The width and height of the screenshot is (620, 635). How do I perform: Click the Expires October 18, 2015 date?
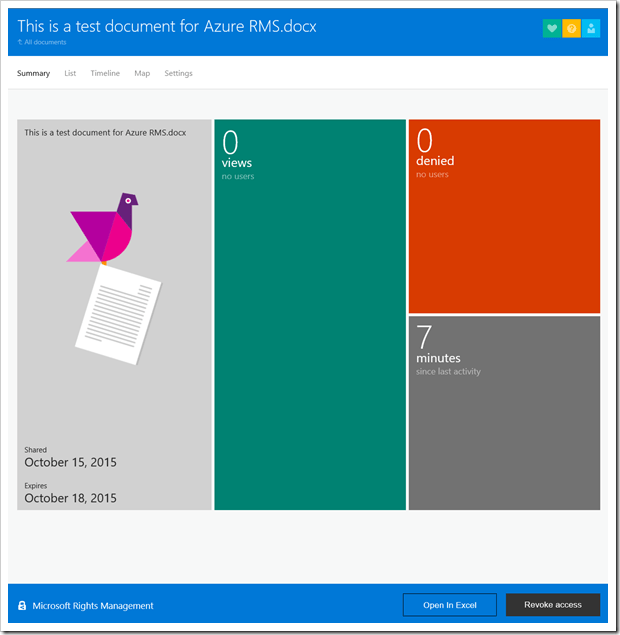pyautogui.click(x=70, y=497)
